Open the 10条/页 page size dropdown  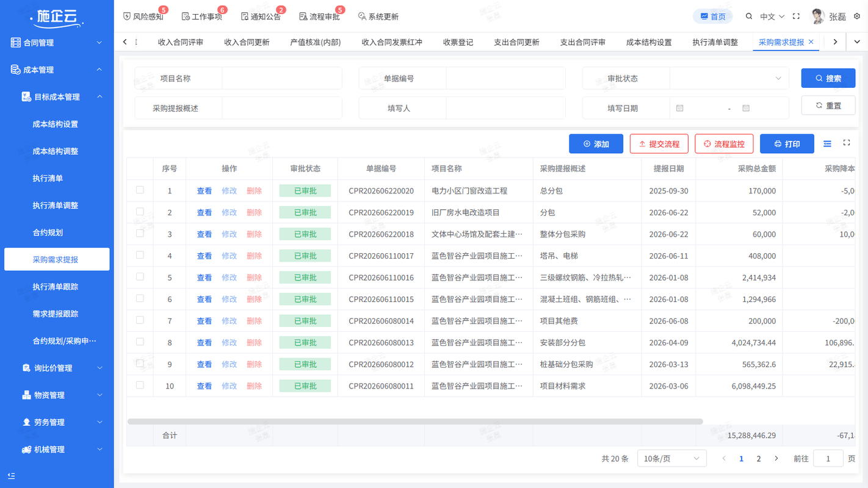point(672,458)
